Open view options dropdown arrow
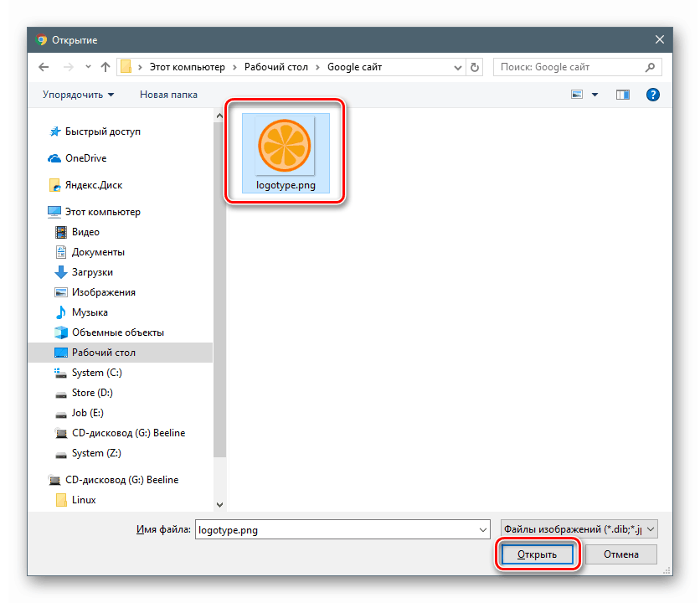The width and height of the screenshot is (700, 603). click(594, 95)
